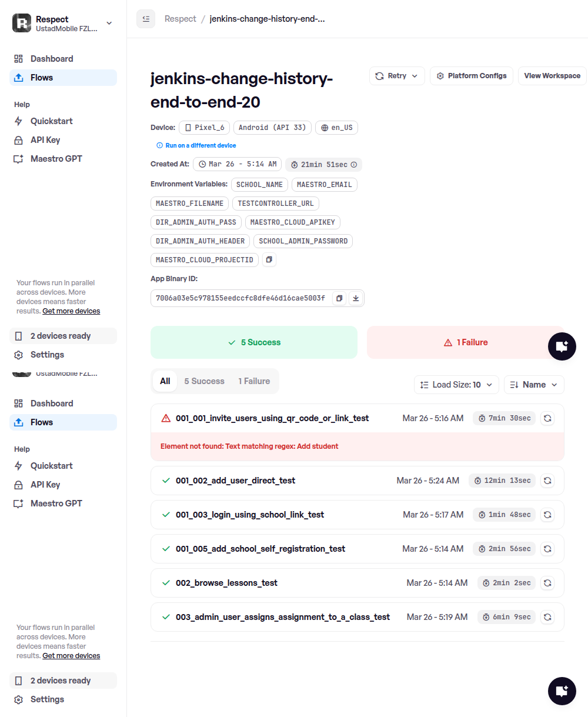Rerun the 001_002_add_user_direct_test flow

547,481
